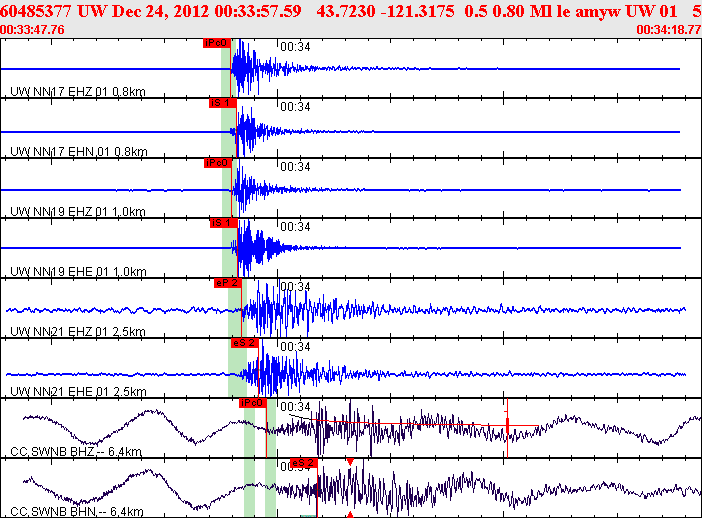Select the iPc0 pick on SWNB BHZ
The image size is (702, 518).
253,403
